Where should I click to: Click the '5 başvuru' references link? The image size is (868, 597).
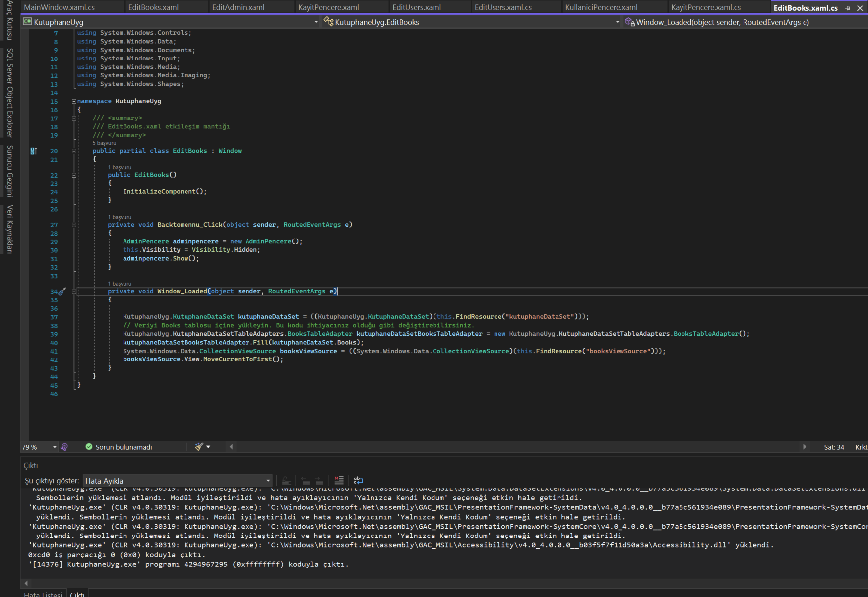(104, 143)
